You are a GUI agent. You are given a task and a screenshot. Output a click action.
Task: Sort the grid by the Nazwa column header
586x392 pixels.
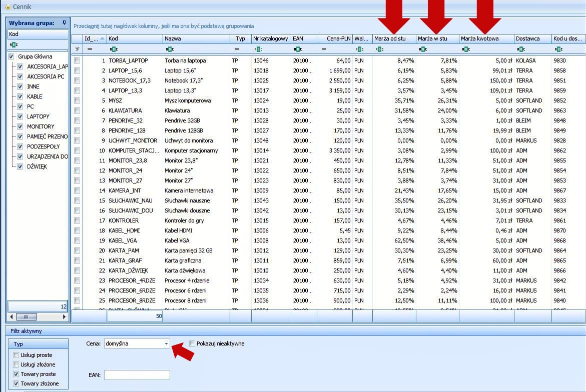[197, 38]
